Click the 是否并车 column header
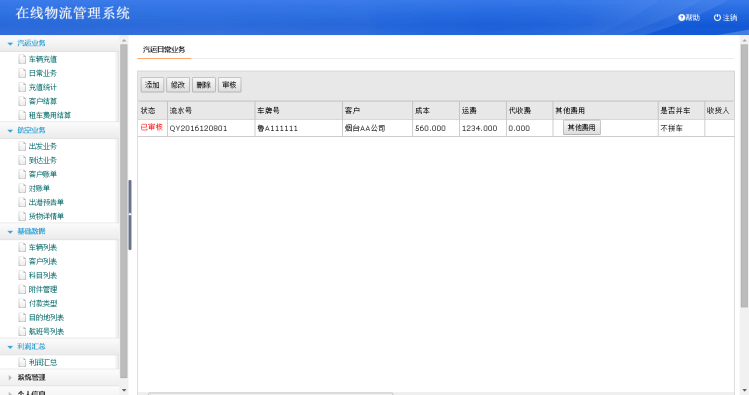Screen dimensions: 749x395 [x=681, y=110]
